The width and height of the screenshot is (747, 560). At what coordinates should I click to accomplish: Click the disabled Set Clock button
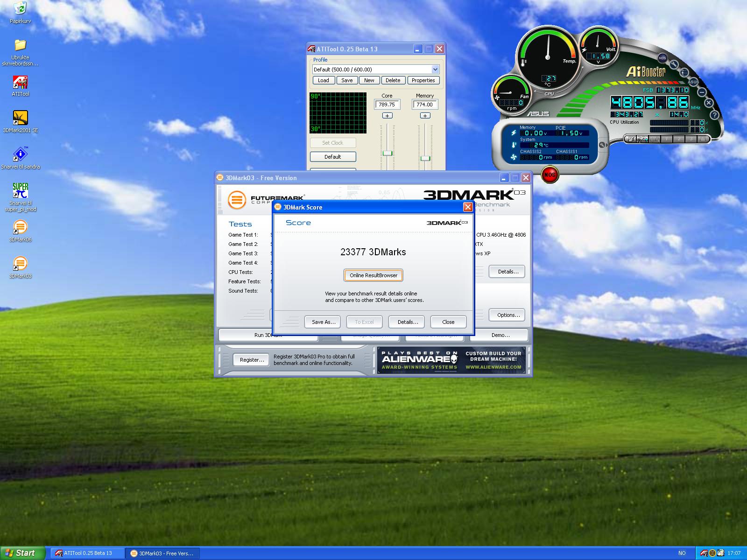point(333,143)
